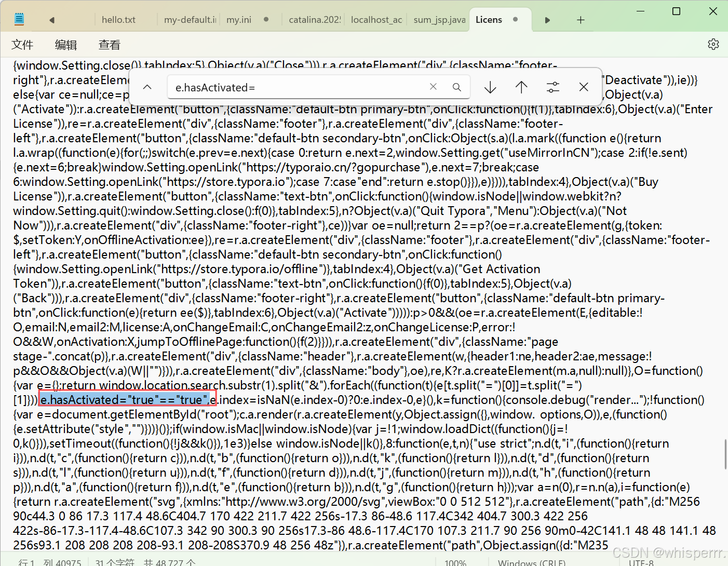The image size is (728, 566).
Task: Open the 文件 menu
Action: point(22,45)
